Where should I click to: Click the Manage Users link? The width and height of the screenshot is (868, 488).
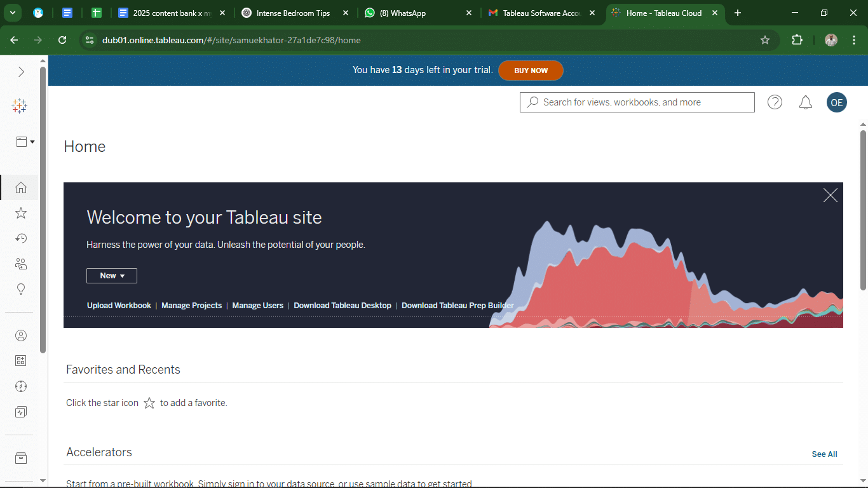pos(257,306)
